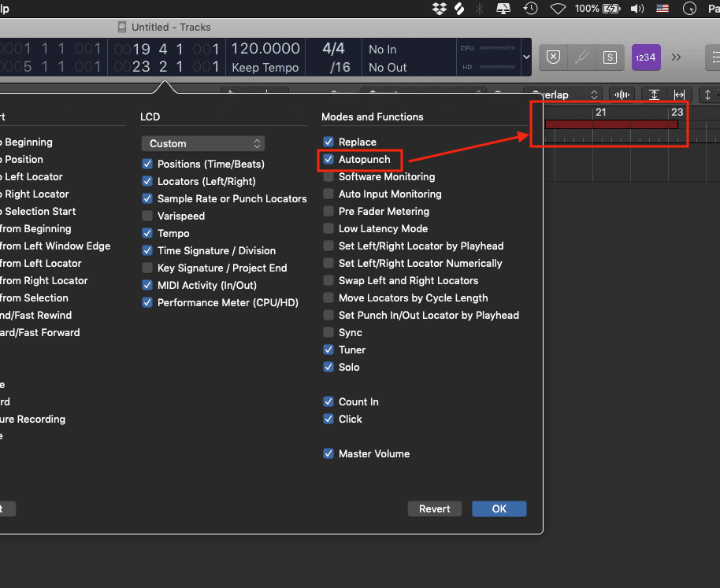Click the Replace mode shield icon

pyautogui.click(x=553, y=57)
